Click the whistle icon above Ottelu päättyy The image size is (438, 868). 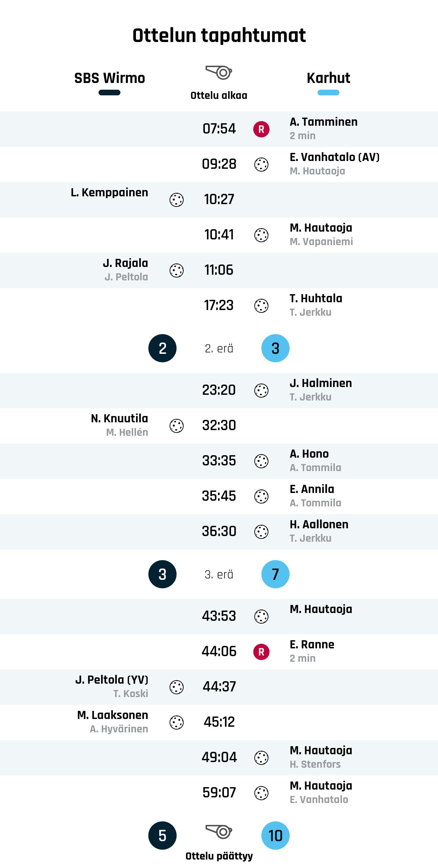coord(219,832)
